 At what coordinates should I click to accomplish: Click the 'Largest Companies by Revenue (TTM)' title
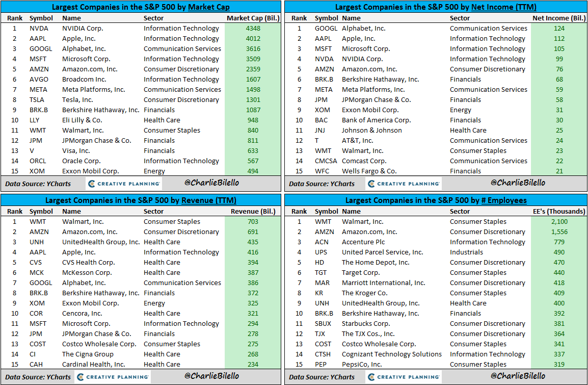click(141, 200)
